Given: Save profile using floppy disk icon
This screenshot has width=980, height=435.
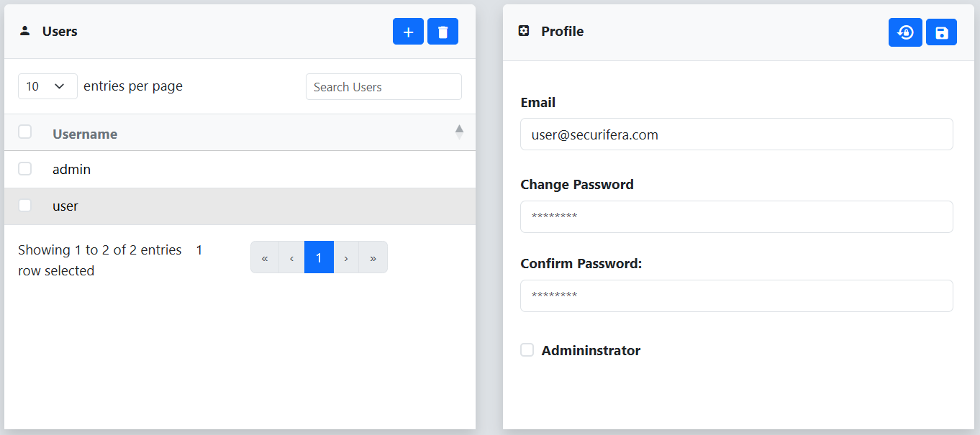Looking at the screenshot, I should click(x=941, y=32).
